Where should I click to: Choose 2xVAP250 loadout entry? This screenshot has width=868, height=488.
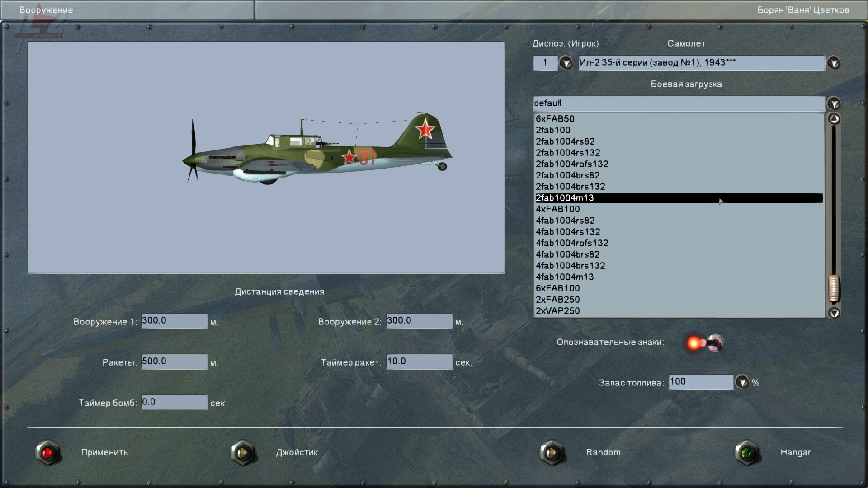[558, 311]
